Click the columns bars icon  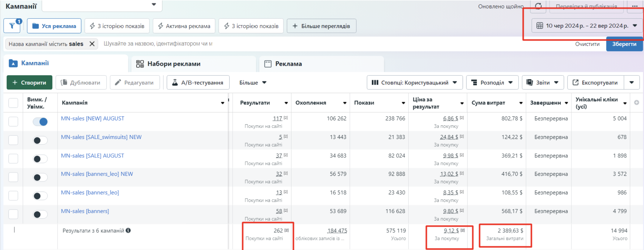point(375,82)
